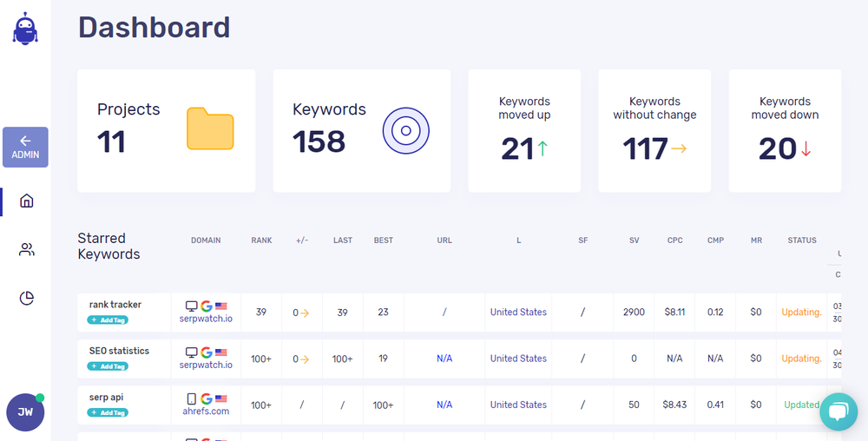
Task: Open serpwatch.io link in rank tracker row
Action: pyautogui.click(x=206, y=319)
